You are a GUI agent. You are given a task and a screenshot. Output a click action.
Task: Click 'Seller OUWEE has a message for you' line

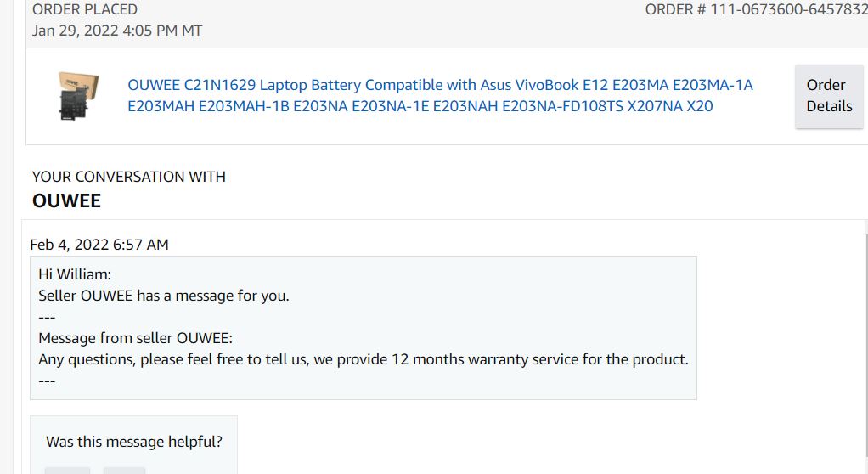click(x=164, y=296)
